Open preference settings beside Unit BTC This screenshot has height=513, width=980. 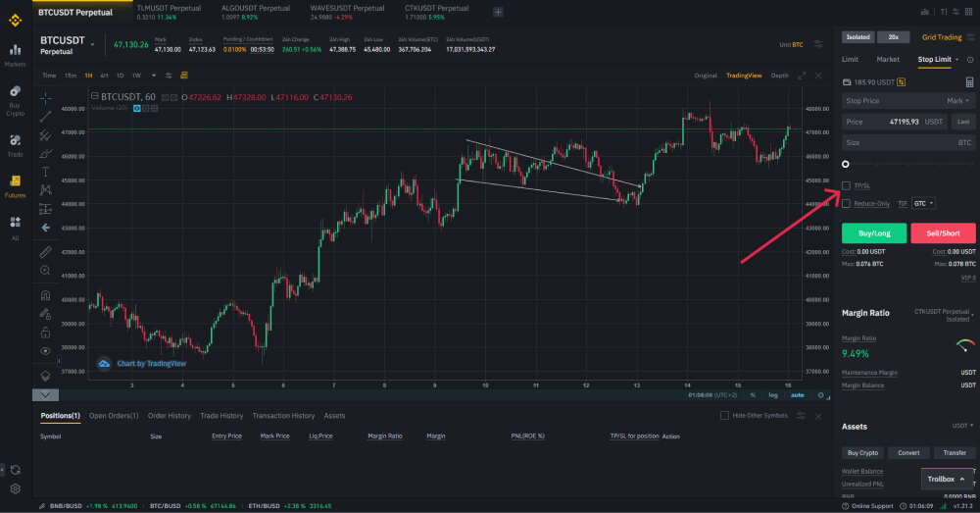pos(818,44)
